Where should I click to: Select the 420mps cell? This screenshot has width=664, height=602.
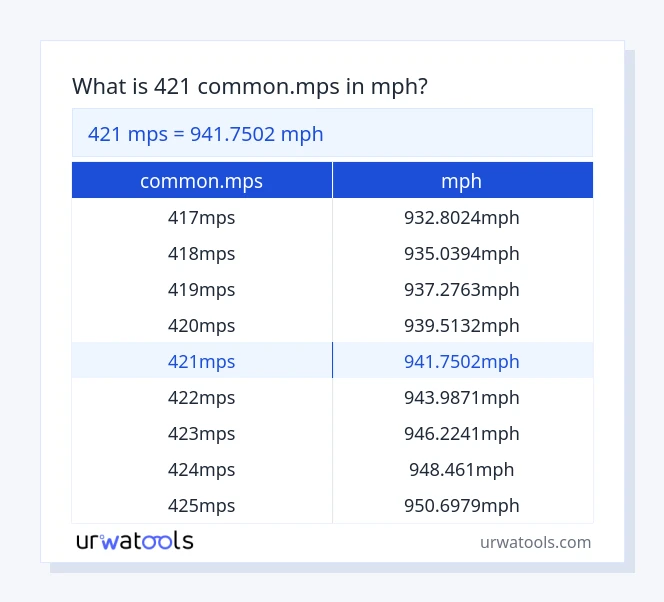point(201,325)
